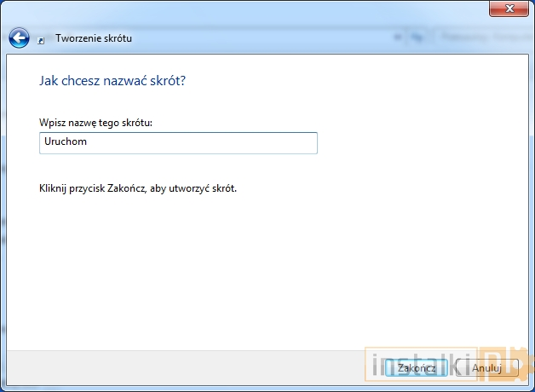Click the left border of the wizard window
The height and width of the screenshot is (392, 535).
coord(3,213)
